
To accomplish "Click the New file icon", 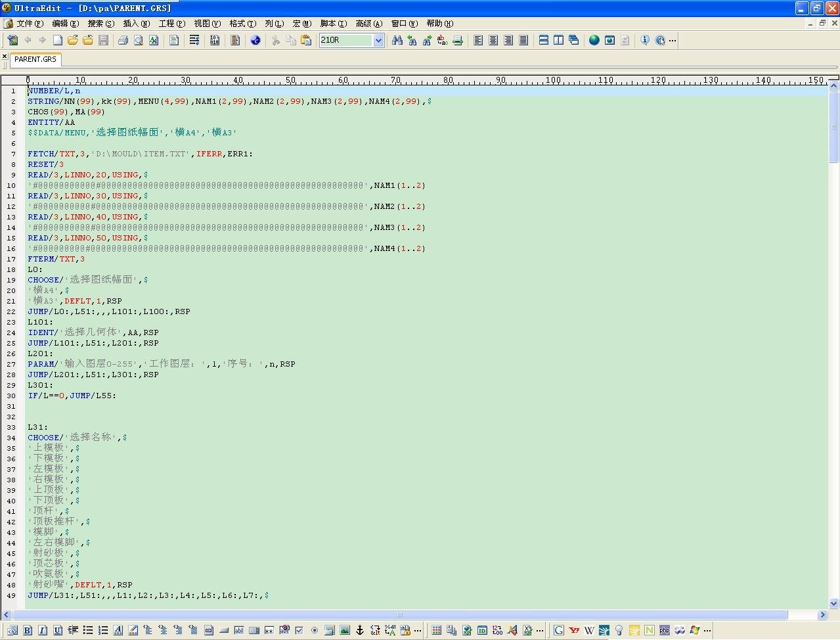I will pos(58,40).
